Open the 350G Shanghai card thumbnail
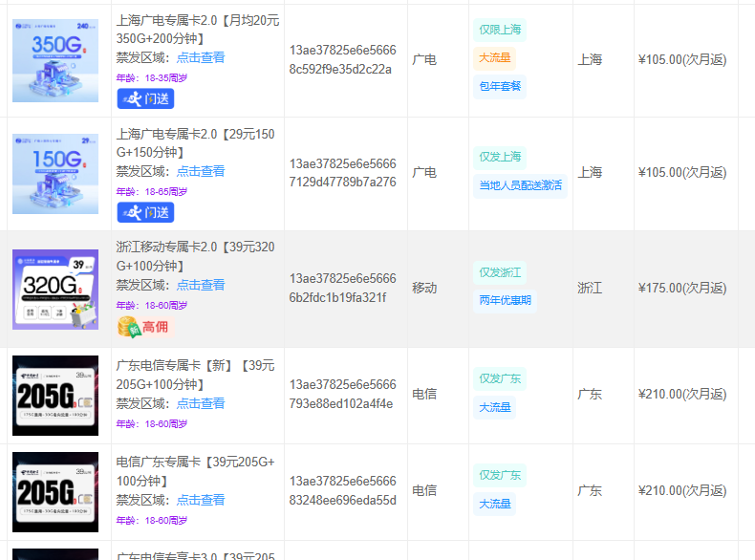 [x=55, y=60]
